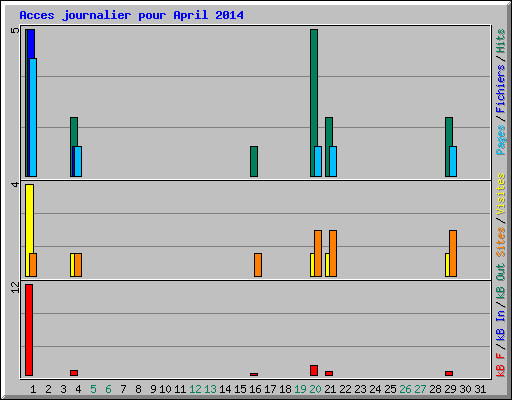Click day label '25' on the x-axis
This screenshot has width=512, height=400.
click(390, 389)
